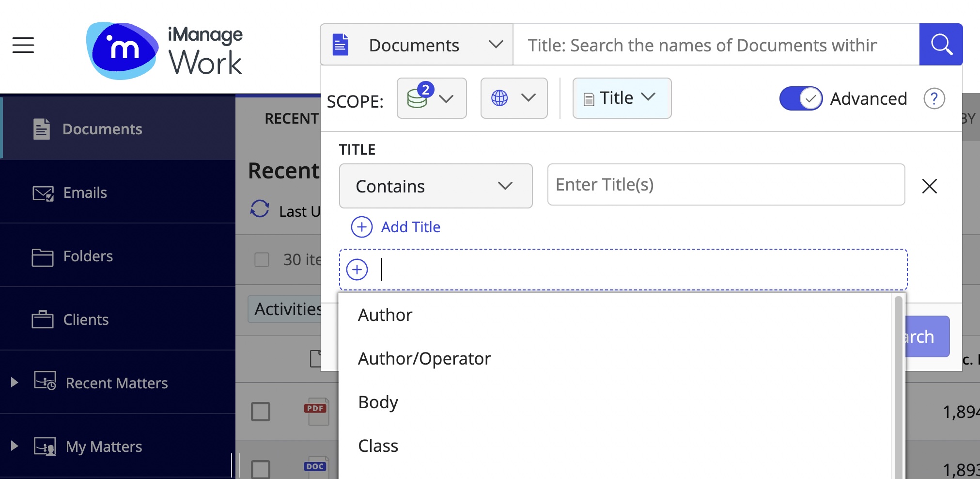Click the main Title search box
Image resolution: width=980 pixels, height=479 pixels.
coord(716,45)
